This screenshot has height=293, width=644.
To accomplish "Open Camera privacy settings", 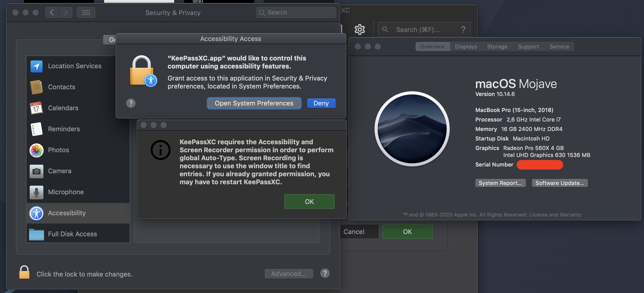I will [59, 171].
